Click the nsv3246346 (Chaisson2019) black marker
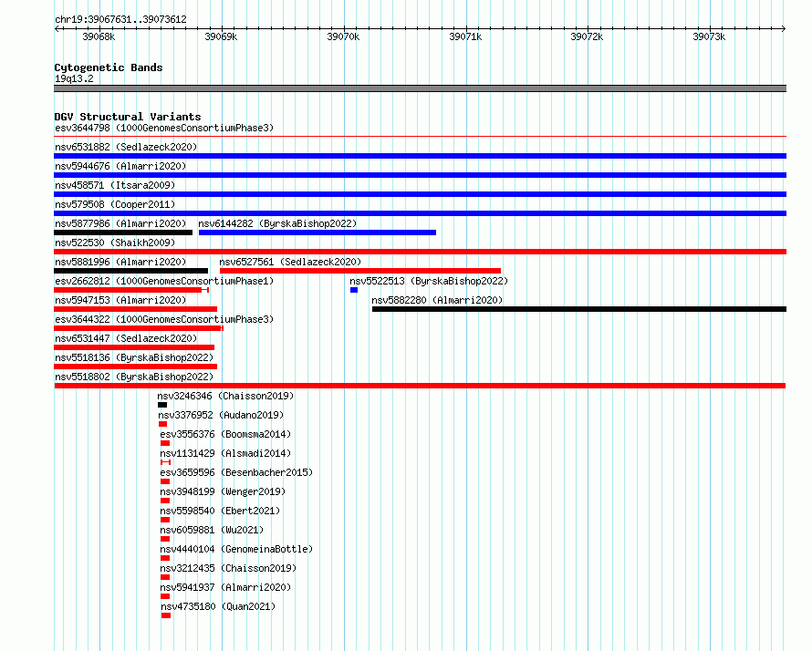The image size is (812, 651). click(162, 405)
